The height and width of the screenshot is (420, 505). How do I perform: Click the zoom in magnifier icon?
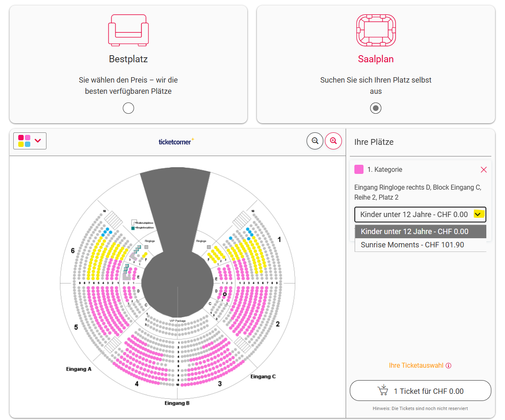tap(333, 141)
